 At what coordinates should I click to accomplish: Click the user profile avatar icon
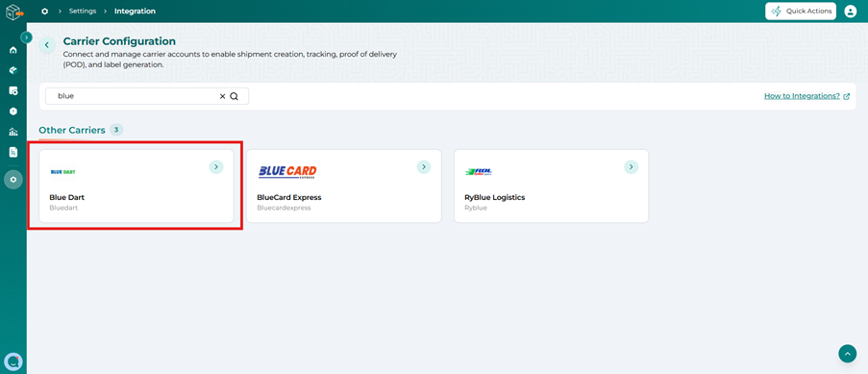pos(851,12)
